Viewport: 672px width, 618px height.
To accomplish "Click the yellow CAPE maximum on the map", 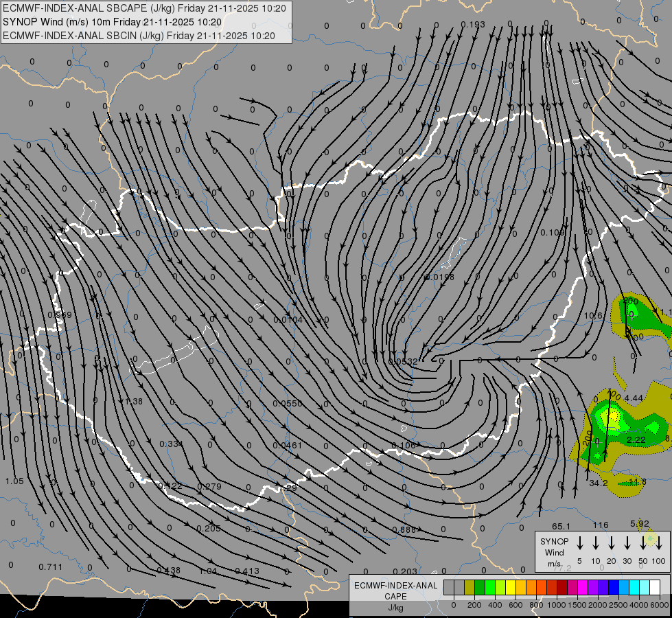I will [614, 416].
